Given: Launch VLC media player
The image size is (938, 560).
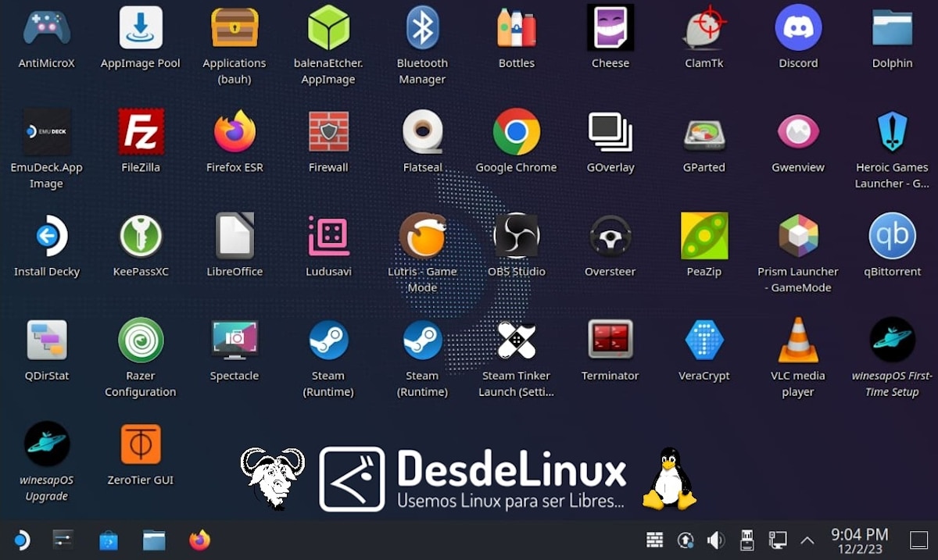Looking at the screenshot, I should coord(798,341).
